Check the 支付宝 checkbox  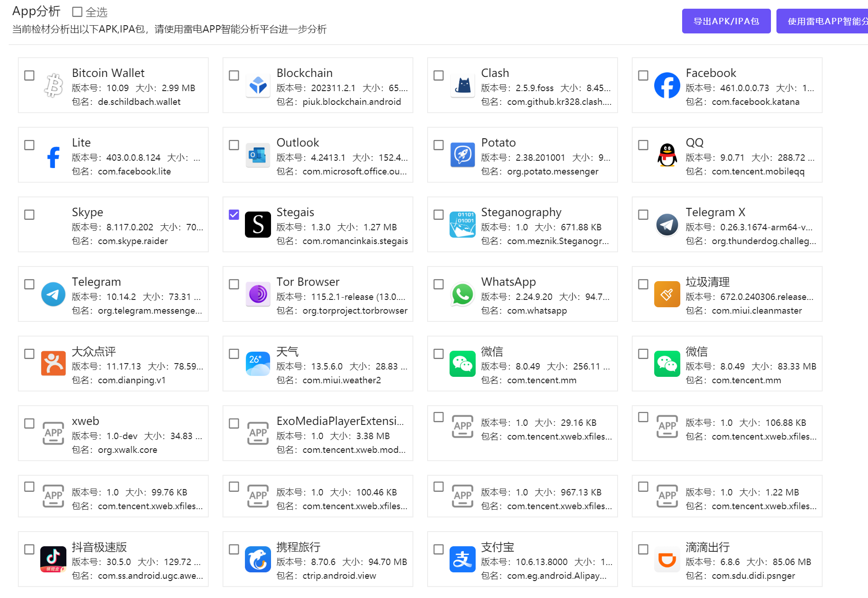[x=439, y=549]
